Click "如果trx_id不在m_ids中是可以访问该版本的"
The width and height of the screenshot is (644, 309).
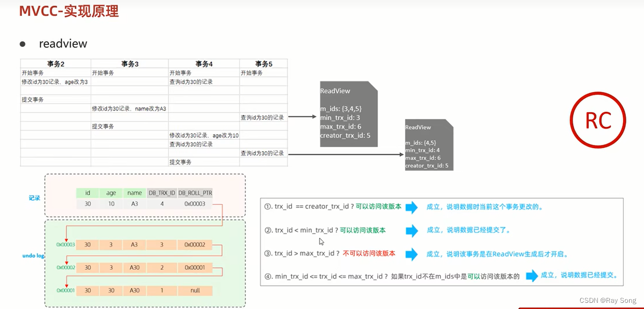click(x=455, y=276)
